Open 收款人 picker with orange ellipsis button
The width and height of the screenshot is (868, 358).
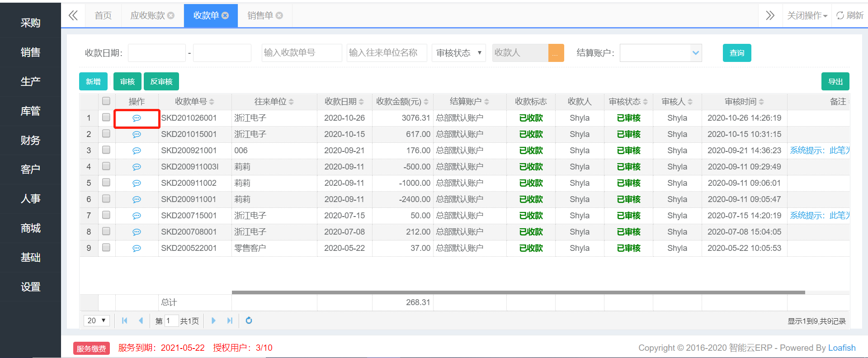(x=556, y=53)
